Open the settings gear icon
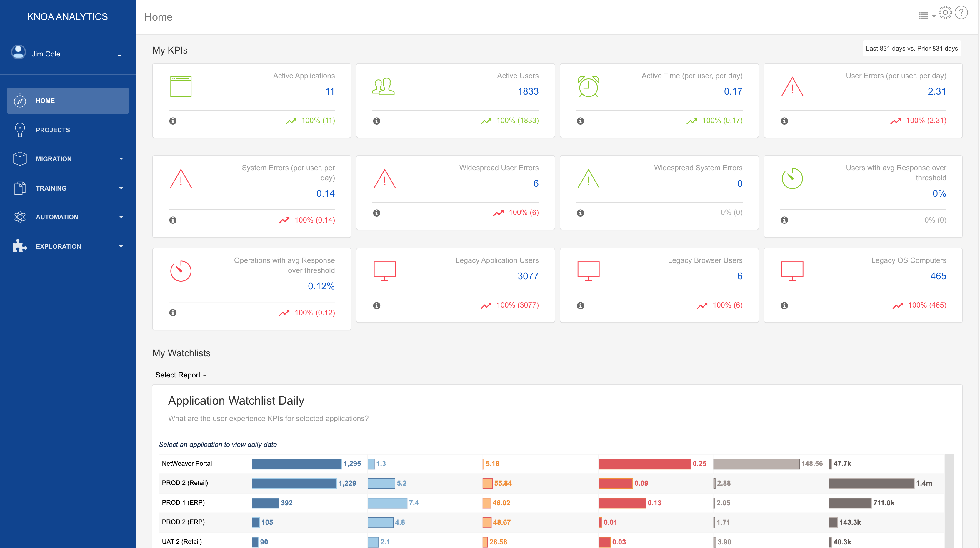The image size is (980, 548). tap(945, 12)
